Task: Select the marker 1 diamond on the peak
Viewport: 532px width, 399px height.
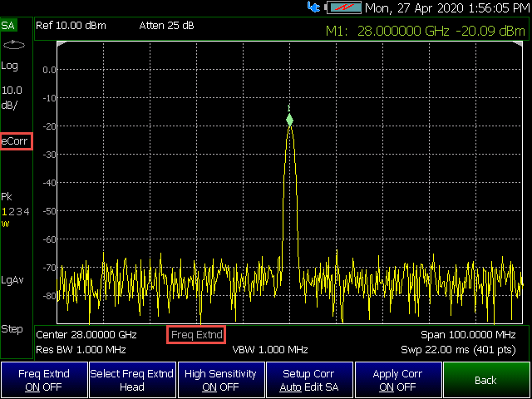Action: [289, 120]
